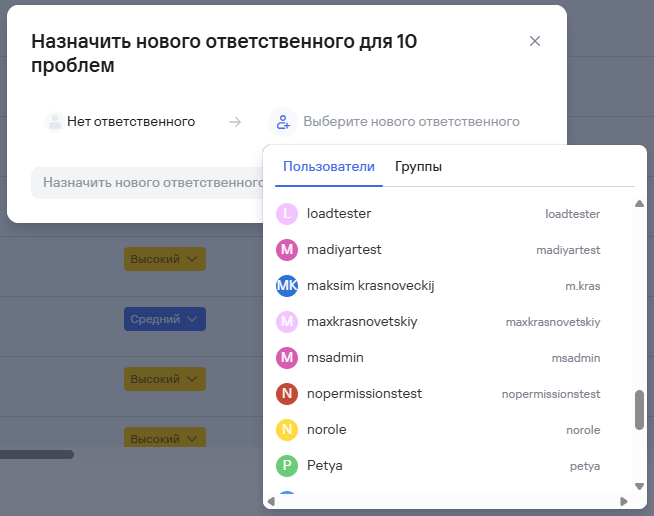Click the petya login text
Viewport: 654px width, 516px height.
tap(585, 466)
